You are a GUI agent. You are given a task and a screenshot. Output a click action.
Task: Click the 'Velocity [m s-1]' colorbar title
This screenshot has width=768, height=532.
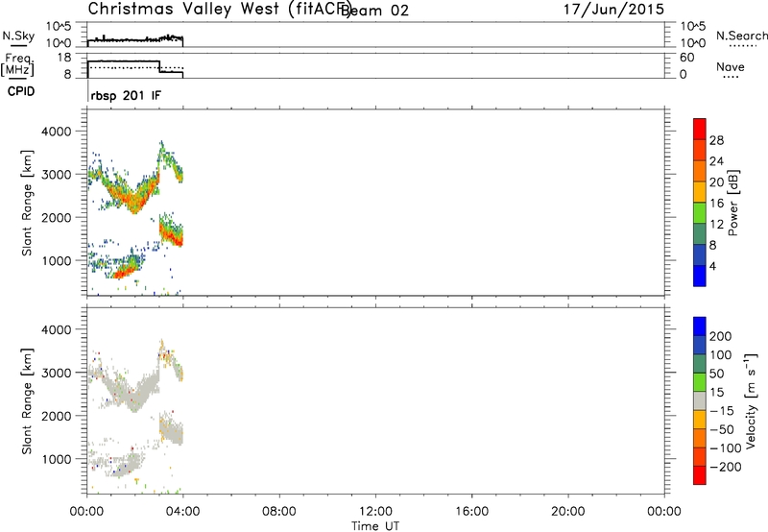click(750, 400)
